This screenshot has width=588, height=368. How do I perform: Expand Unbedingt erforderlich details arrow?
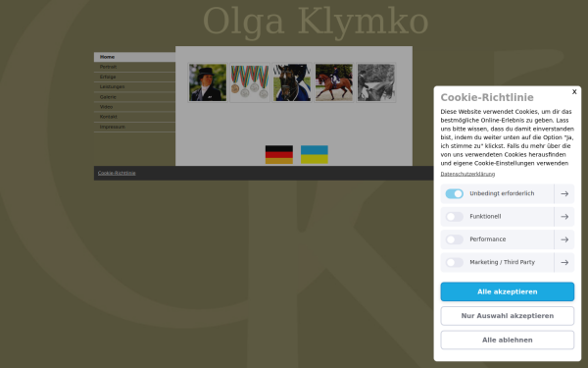(564, 193)
